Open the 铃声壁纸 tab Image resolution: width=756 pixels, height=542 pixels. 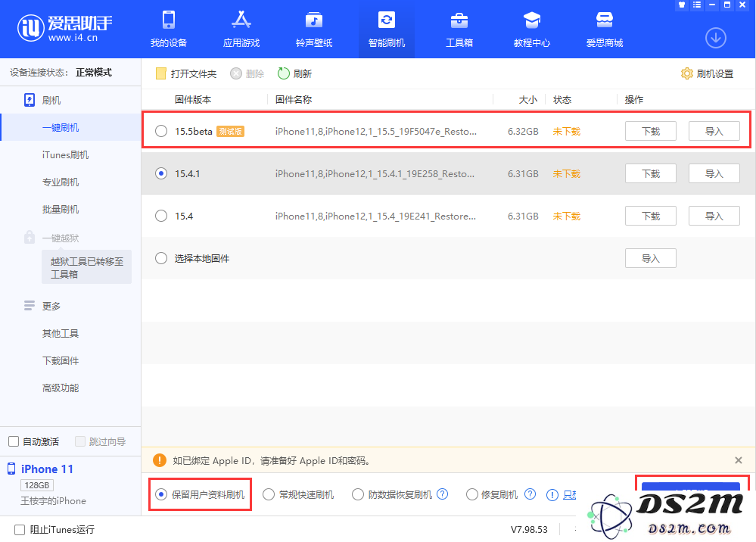(x=314, y=29)
